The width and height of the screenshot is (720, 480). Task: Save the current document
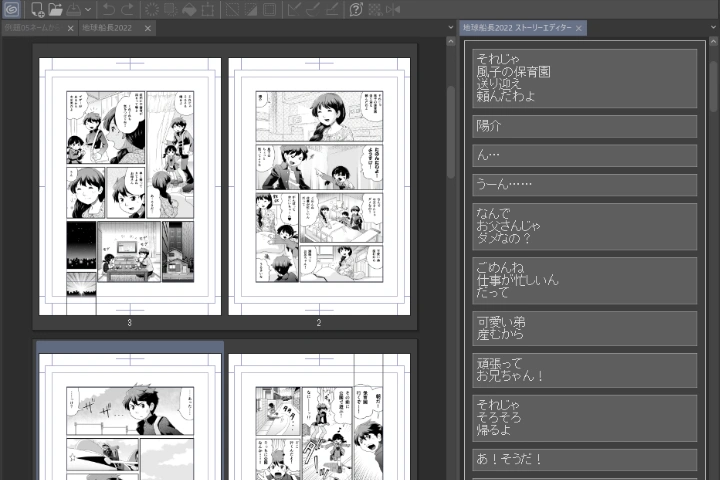[73, 9]
